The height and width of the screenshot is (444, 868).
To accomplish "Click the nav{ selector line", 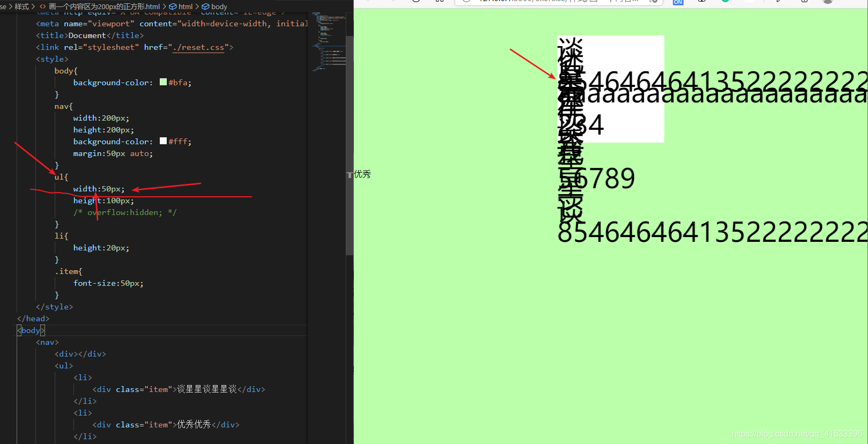I will coord(63,106).
